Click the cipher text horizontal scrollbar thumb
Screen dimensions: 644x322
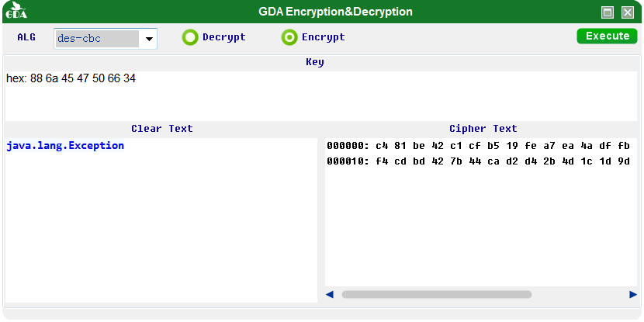[437, 295]
